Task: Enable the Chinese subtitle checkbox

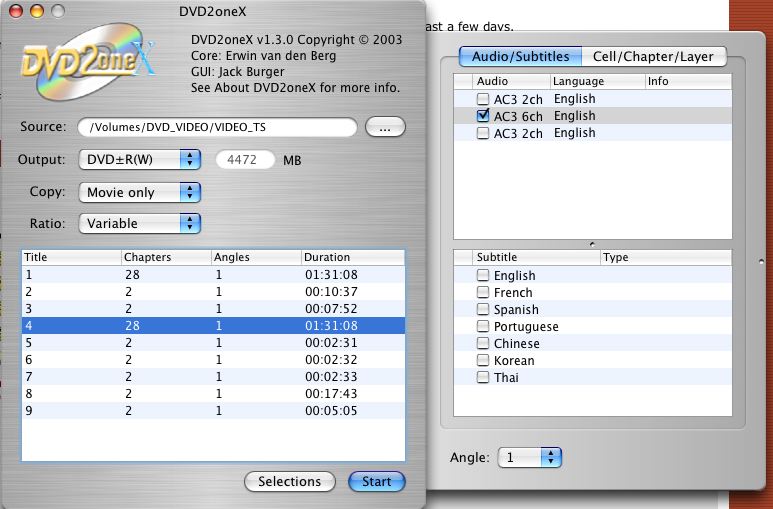Action: coord(483,343)
